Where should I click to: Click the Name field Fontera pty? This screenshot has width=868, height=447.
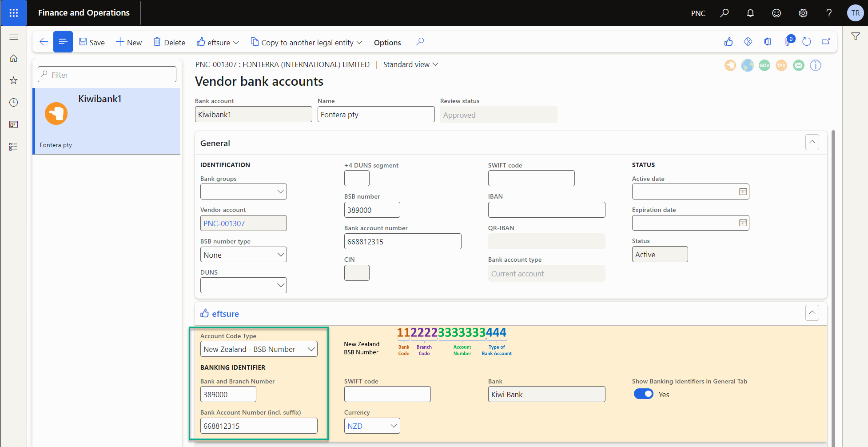[x=376, y=114]
